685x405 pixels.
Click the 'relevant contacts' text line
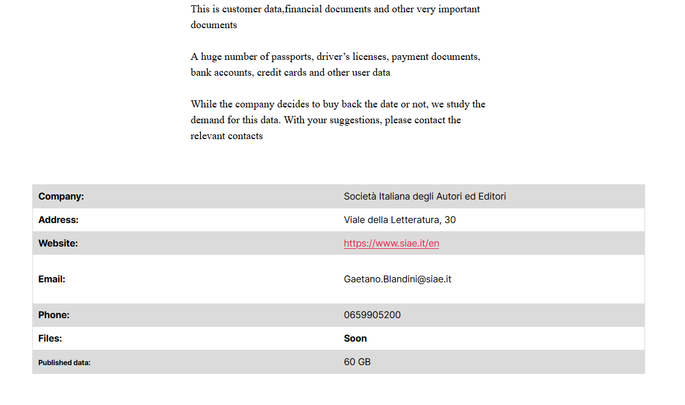(x=226, y=136)
